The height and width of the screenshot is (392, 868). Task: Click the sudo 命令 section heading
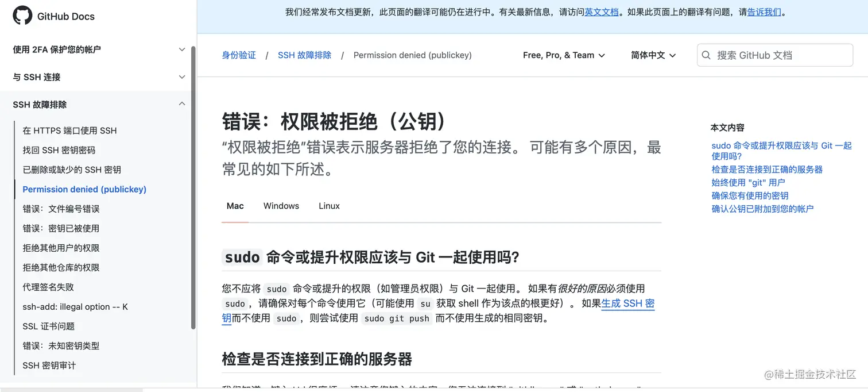(370, 257)
